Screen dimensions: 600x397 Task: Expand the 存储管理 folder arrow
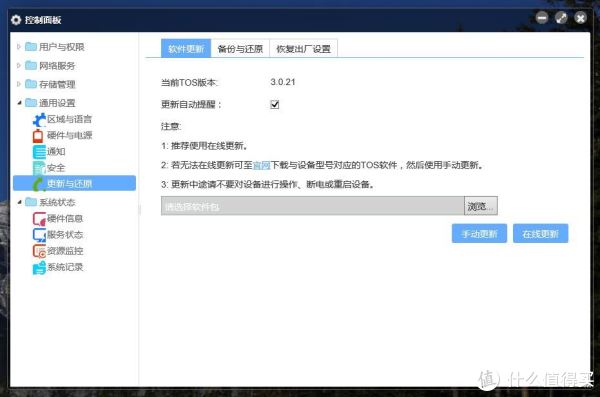click(18, 84)
